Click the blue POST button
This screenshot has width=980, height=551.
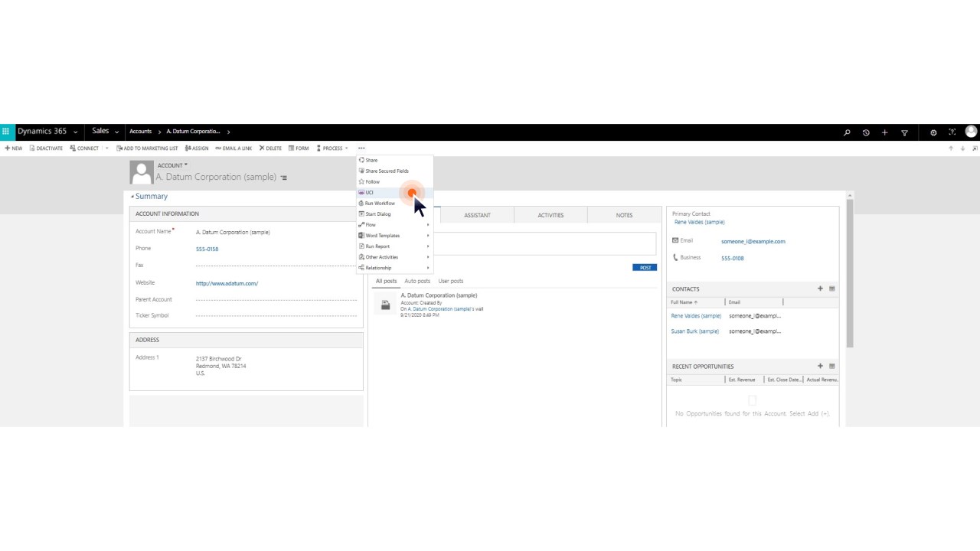645,267
